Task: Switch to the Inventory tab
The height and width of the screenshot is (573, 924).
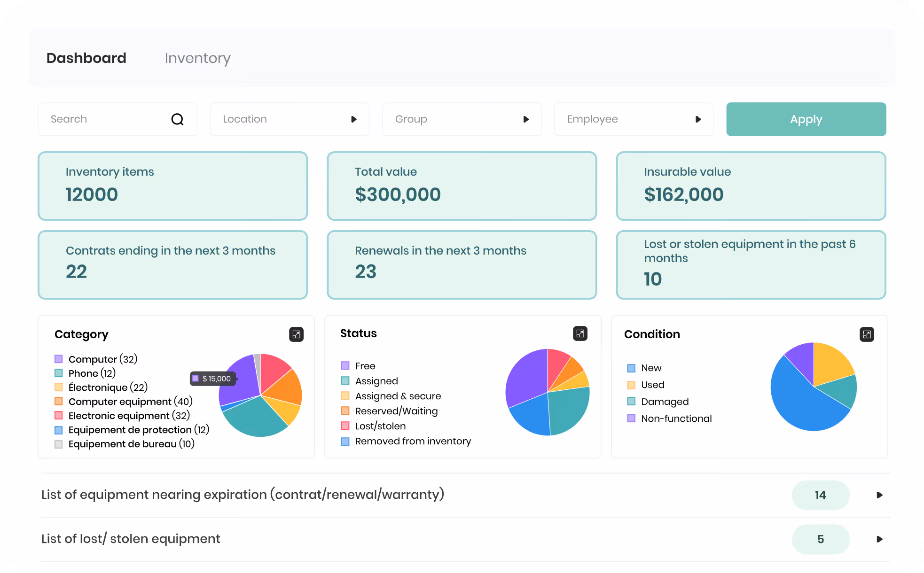Action: [197, 58]
